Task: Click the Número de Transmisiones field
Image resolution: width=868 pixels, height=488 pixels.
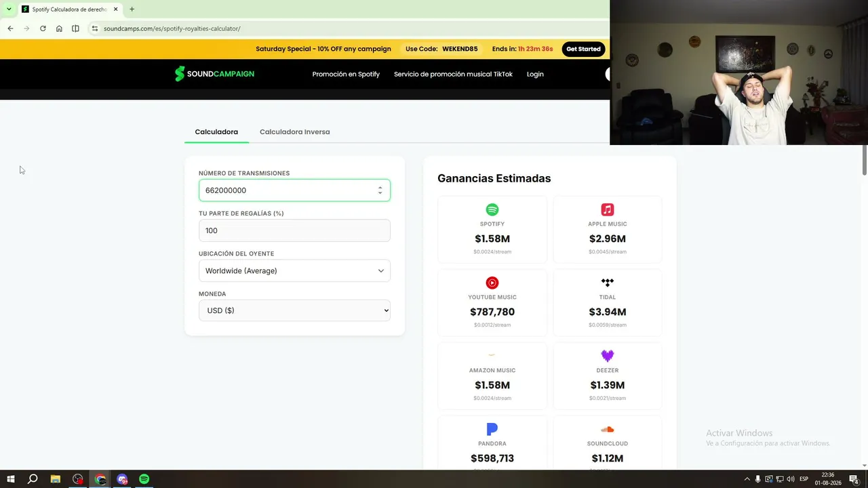Action: tap(294, 190)
